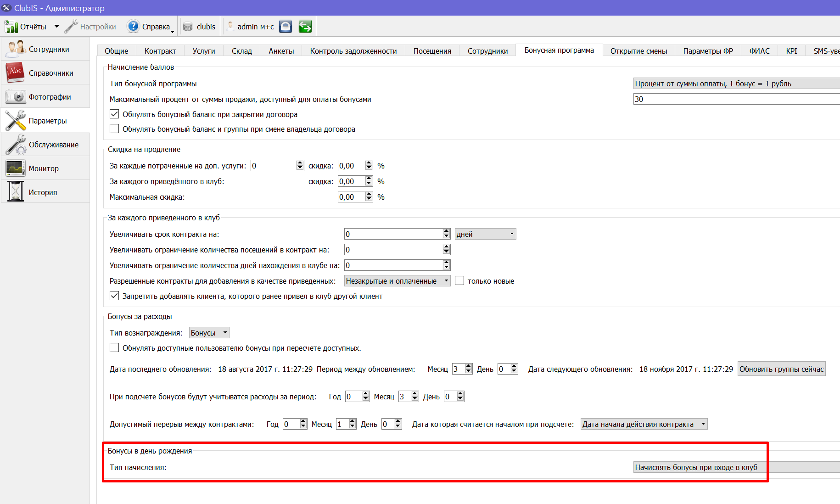Image resolution: width=840 pixels, height=504 pixels.
Task: Toggle Запретить добавлять клиента checkbox
Action: coord(114,296)
